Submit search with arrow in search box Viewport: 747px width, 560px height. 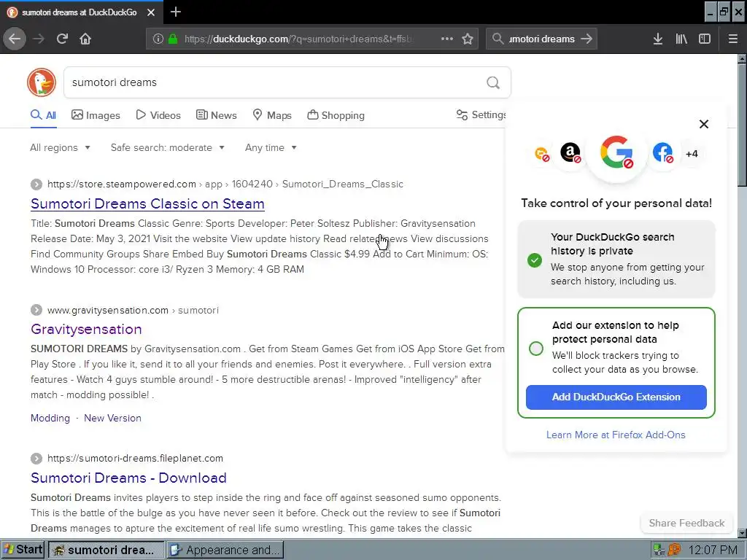tap(587, 39)
